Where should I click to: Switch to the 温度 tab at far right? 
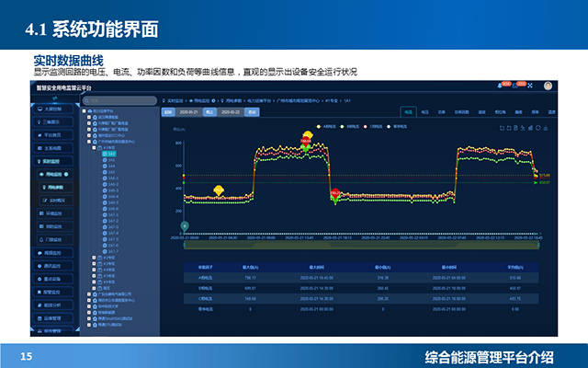[x=551, y=112]
